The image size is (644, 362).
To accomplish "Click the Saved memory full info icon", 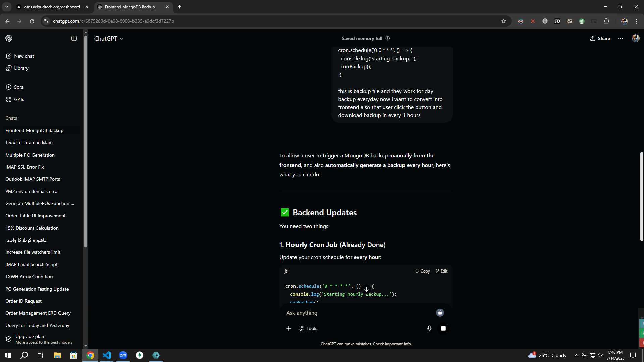I will [x=388, y=38].
